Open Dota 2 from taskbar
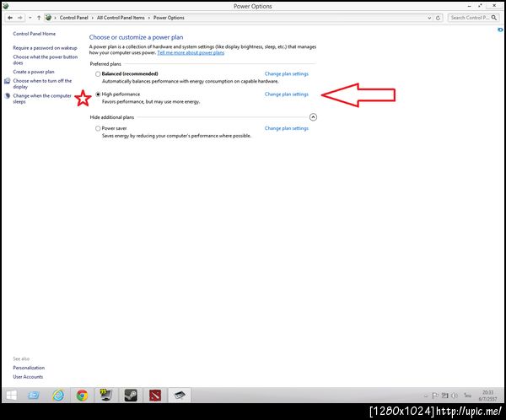Viewport: 506px width, 420px height. 155,396
